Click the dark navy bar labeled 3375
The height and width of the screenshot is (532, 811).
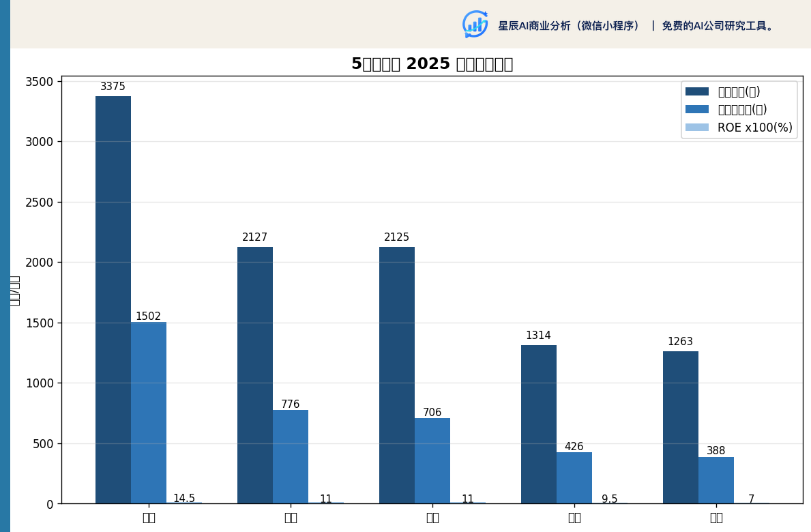[x=113, y=300]
